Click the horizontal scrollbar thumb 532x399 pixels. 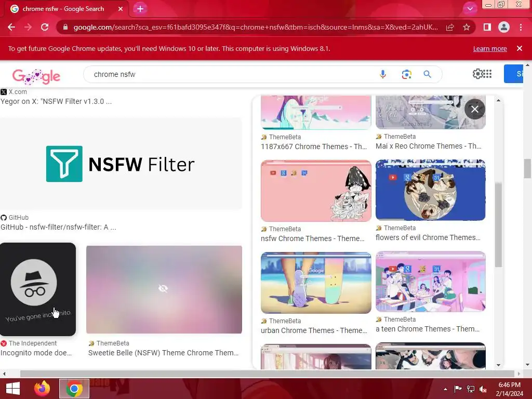click(268, 374)
